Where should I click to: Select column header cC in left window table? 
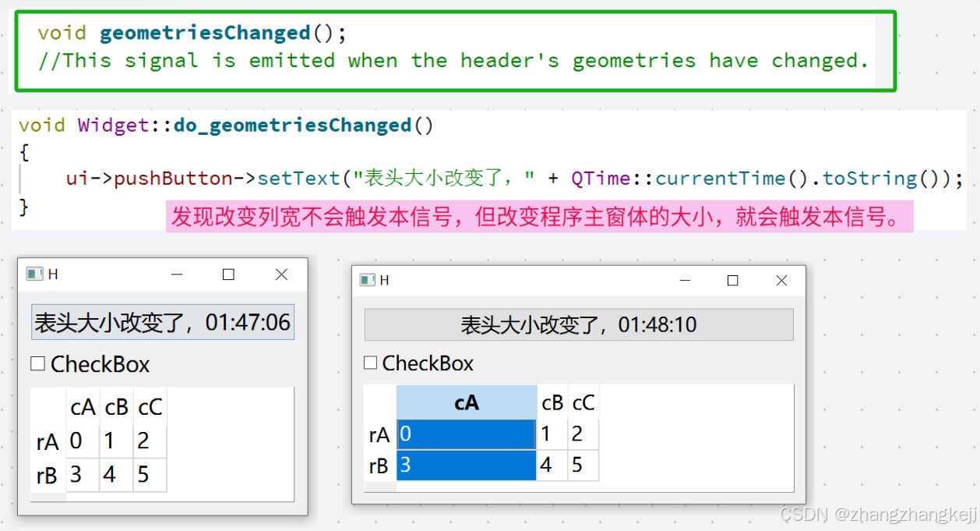150,407
